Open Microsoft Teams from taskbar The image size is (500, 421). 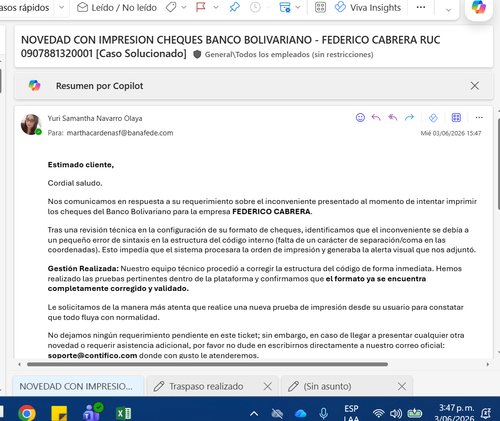(x=92, y=412)
